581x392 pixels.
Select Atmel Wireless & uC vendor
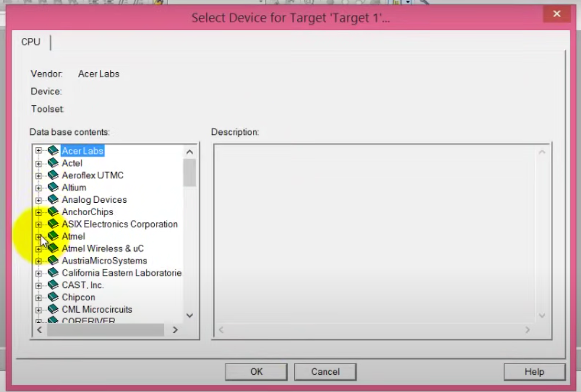coord(103,248)
